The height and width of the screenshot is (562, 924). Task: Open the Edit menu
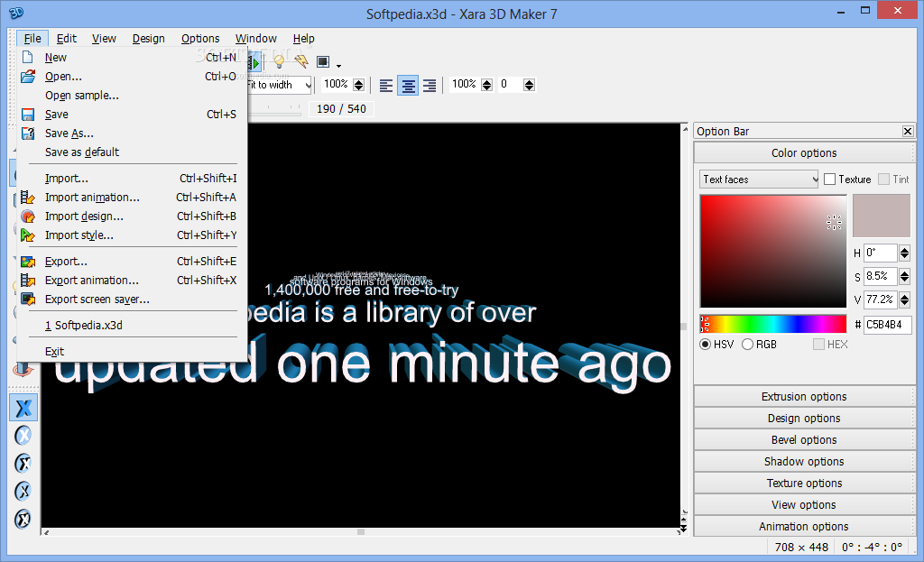(67, 38)
